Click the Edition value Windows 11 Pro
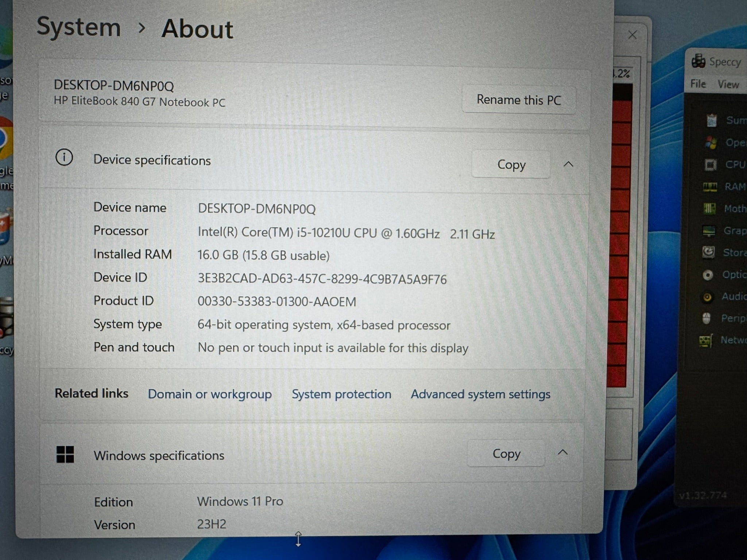Viewport: 747px width, 560px height. tap(240, 501)
